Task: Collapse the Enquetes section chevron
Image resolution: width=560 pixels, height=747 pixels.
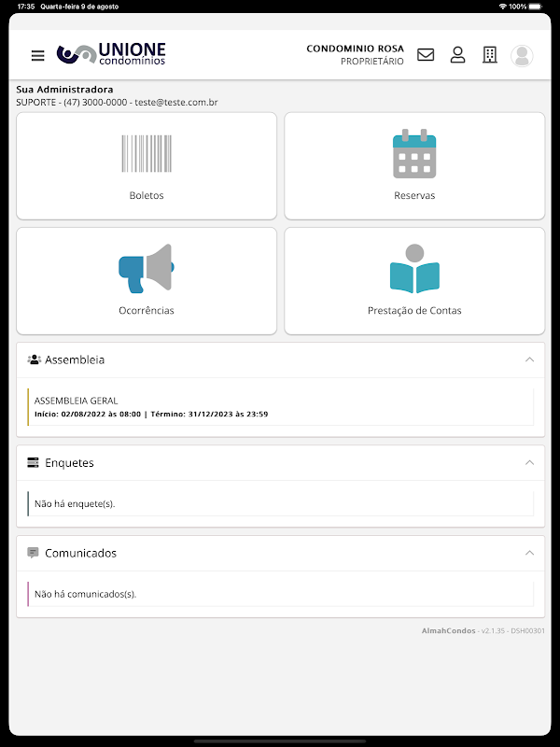Action: tap(529, 462)
